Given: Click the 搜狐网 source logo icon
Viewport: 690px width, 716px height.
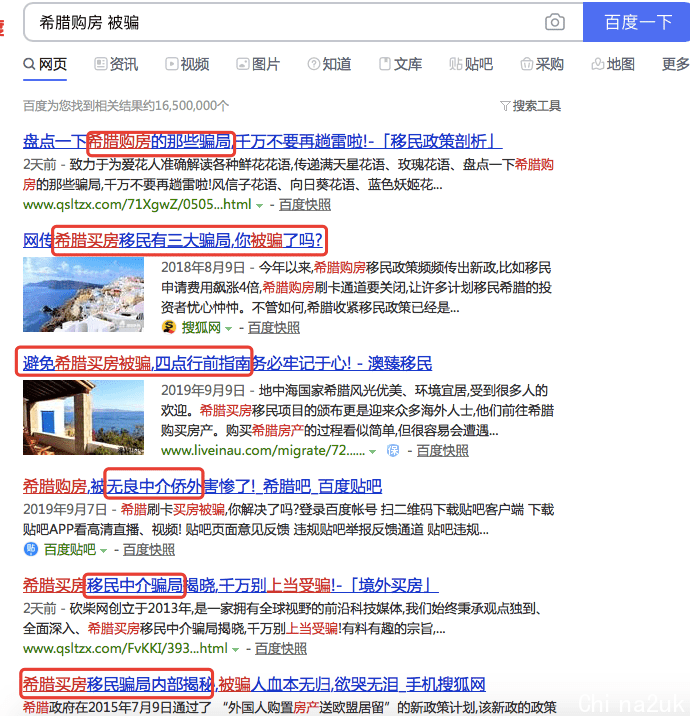Looking at the screenshot, I should pyautogui.click(x=169, y=327).
